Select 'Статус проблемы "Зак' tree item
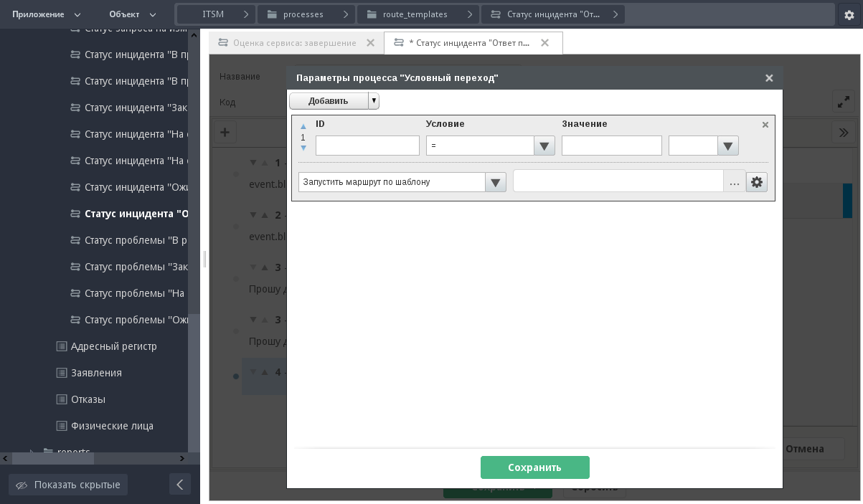 pos(136,267)
